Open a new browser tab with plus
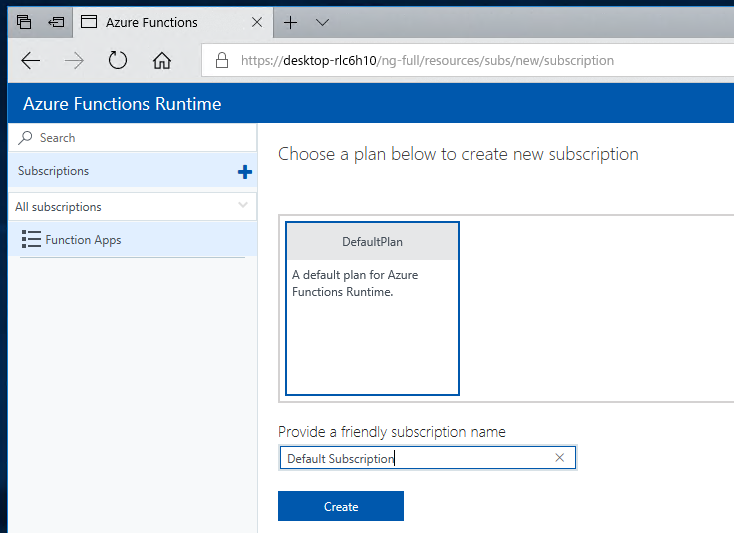 point(290,22)
